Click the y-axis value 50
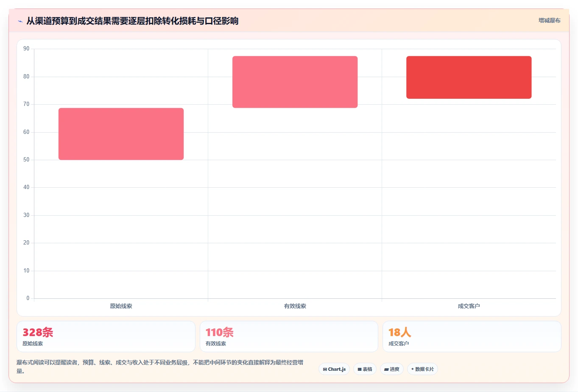The image size is (578, 392). click(26, 160)
